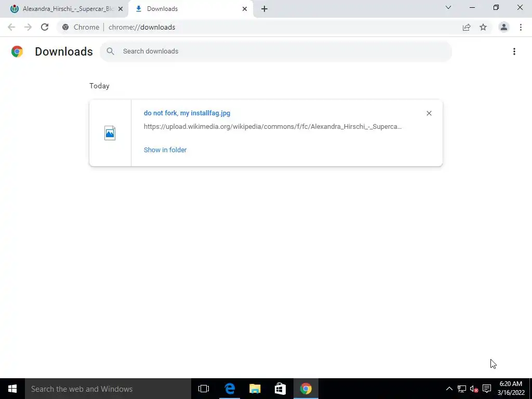Close the Downloads tab
This screenshot has width=532, height=399.
tap(245, 9)
